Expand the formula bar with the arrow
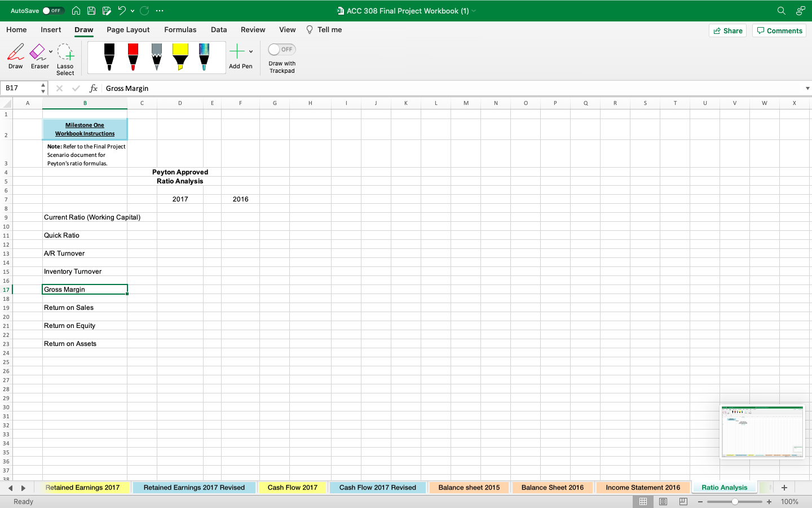Image resolution: width=812 pixels, height=508 pixels. tap(807, 88)
